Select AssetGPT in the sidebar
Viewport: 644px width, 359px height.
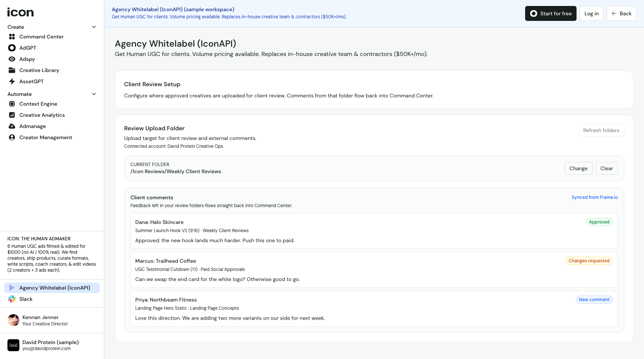52,81
